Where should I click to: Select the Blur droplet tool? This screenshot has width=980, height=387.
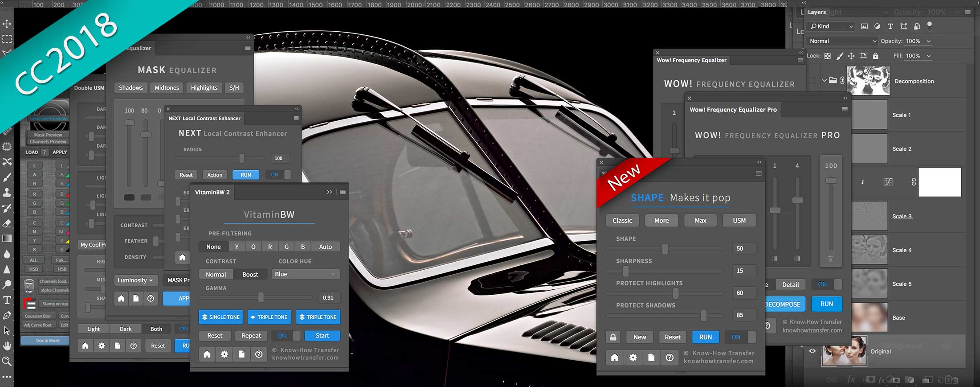coord(7,254)
